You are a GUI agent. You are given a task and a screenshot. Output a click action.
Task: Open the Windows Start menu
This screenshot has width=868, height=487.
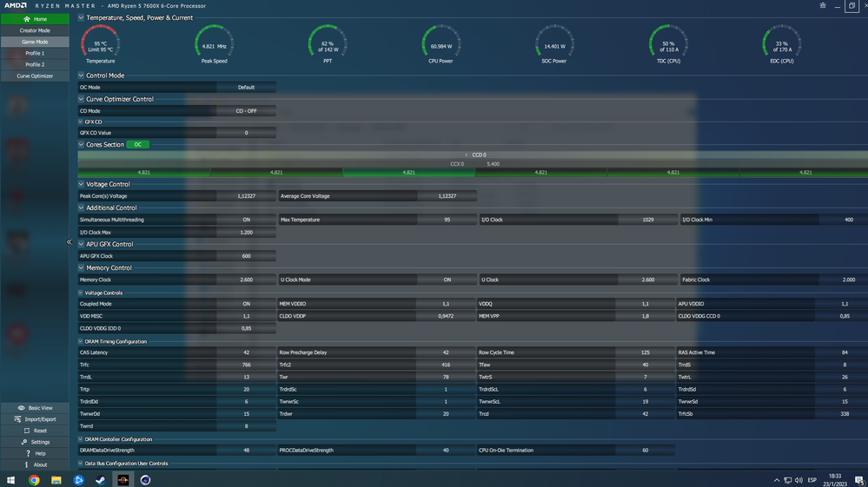(10, 480)
